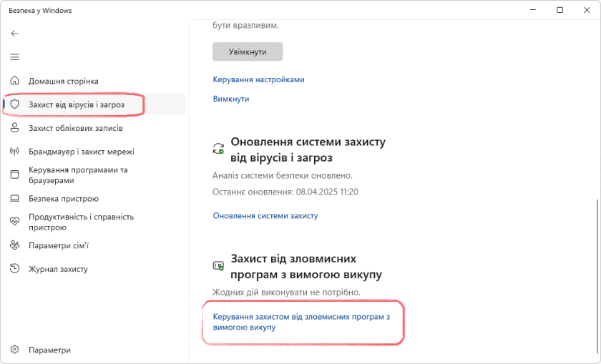
Task: Click the shield icon for virus protection
Action: point(14,104)
